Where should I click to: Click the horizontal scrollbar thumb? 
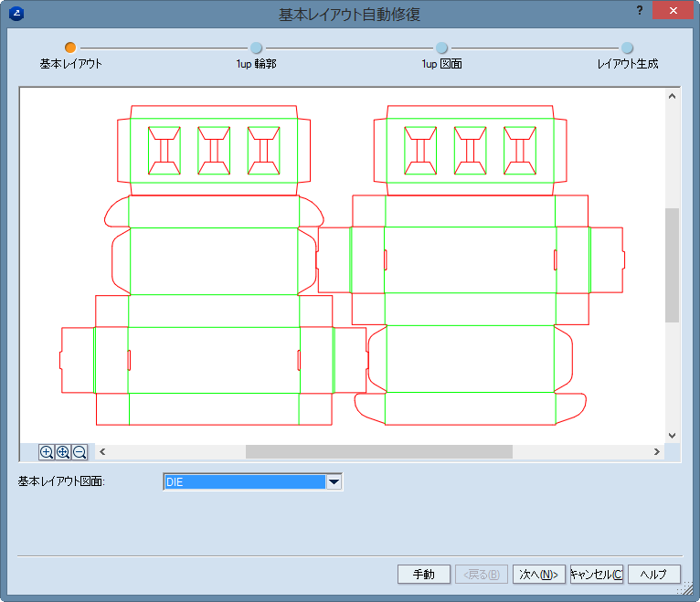click(379, 451)
